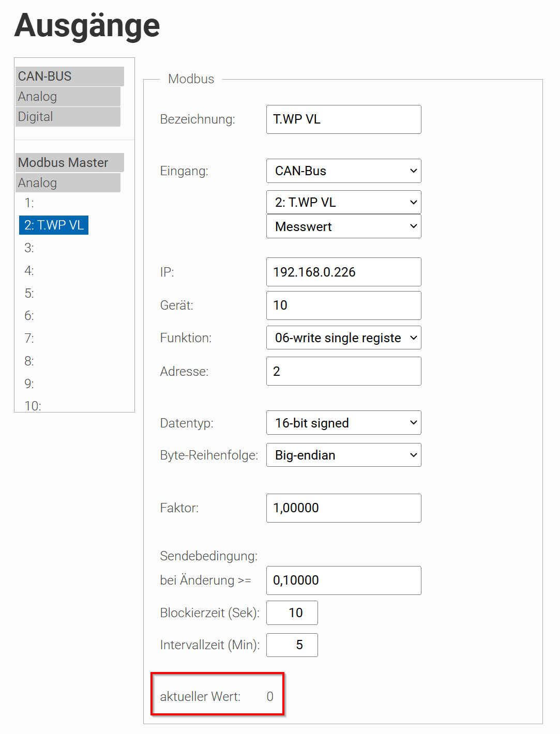This screenshot has height=734, width=560.
Task: Open the Eingang CAN-Bus dropdown
Action: click(343, 171)
